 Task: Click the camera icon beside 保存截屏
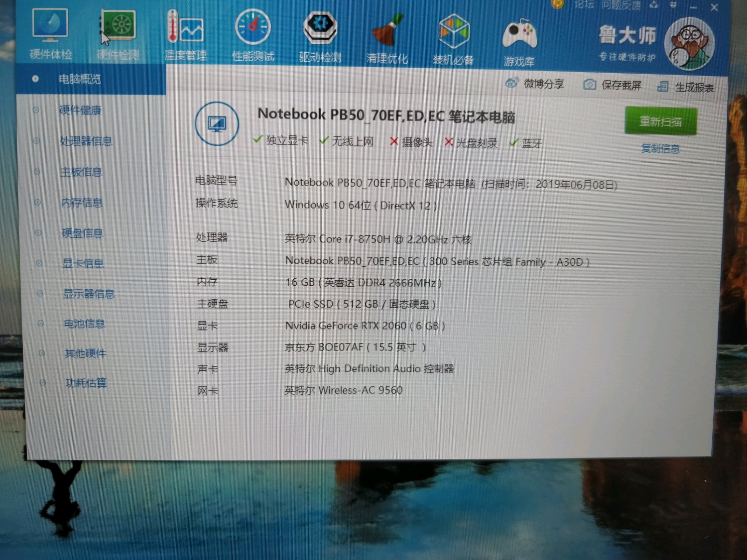(x=589, y=84)
